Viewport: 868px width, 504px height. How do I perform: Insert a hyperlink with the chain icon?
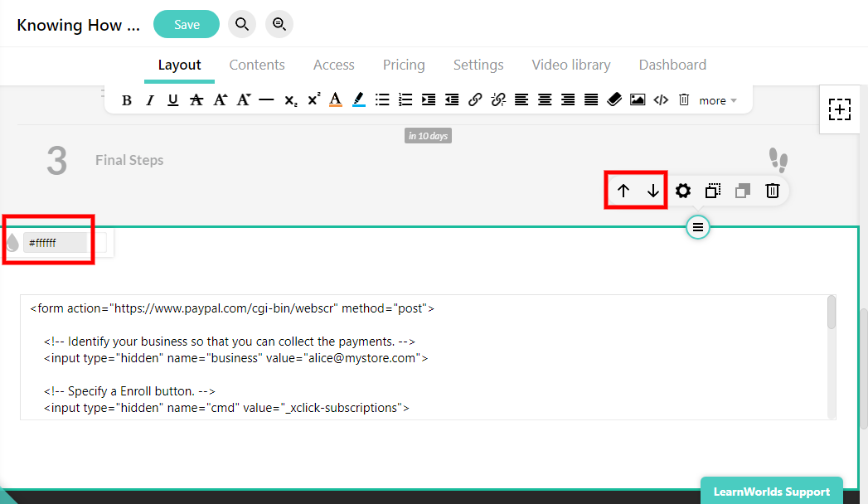(x=475, y=99)
